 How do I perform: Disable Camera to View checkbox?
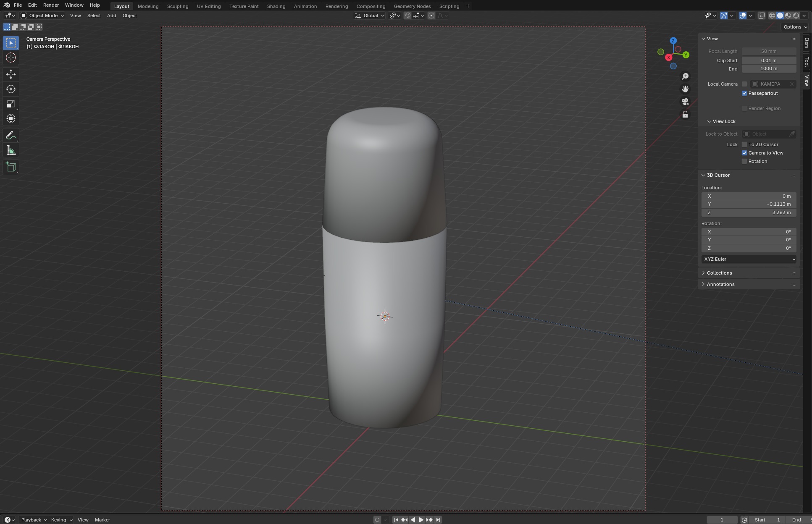[x=744, y=153]
